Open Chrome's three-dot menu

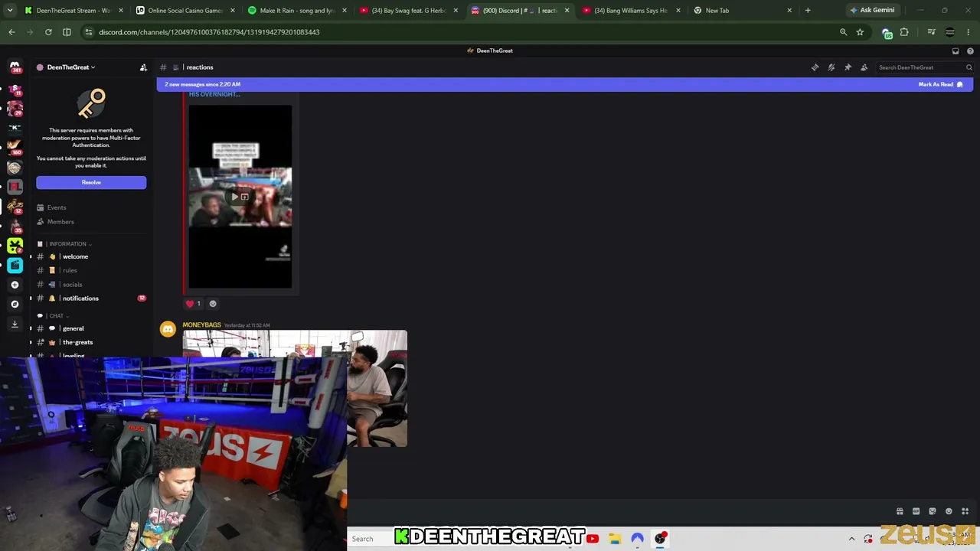tap(969, 32)
